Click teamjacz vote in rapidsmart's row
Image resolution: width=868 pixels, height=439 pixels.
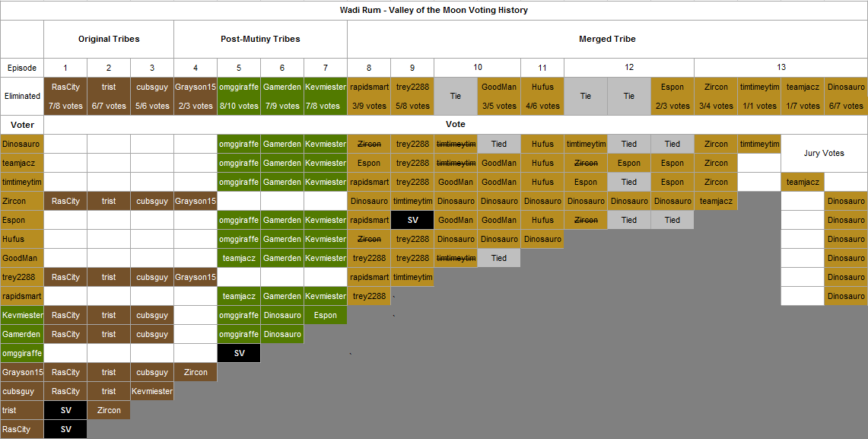tap(239, 296)
